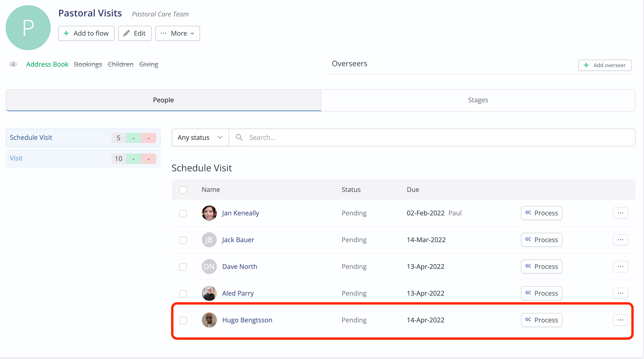Open ellipsis menu for Aled Parry
The image size is (644, 359).
(x=620, y=293)
